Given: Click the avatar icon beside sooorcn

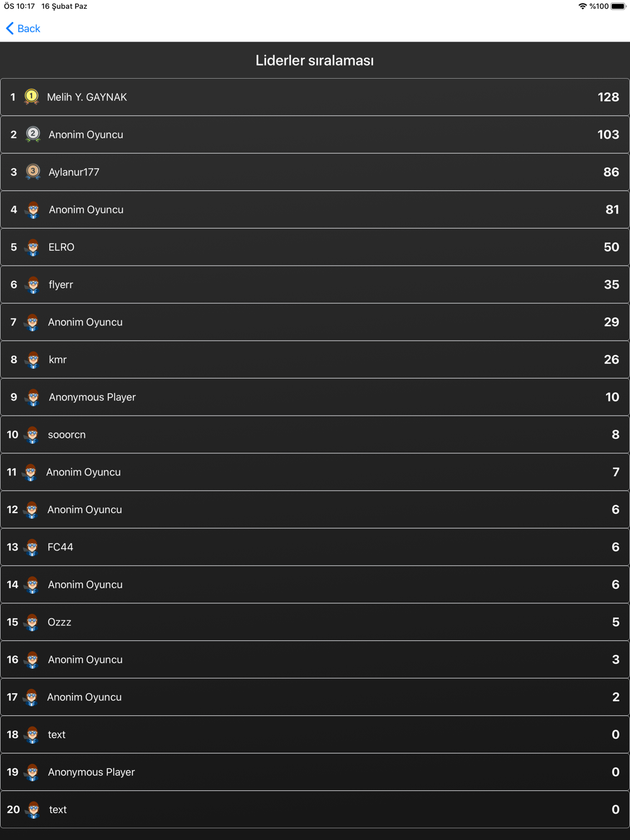Looking at the screenshot, I should click(x=32, y=434).
